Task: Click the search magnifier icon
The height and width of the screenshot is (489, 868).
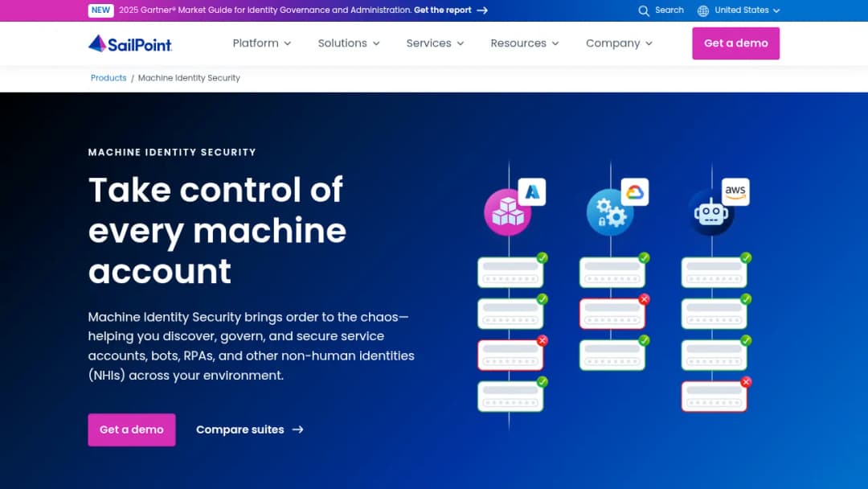Action: click(643, 10)
